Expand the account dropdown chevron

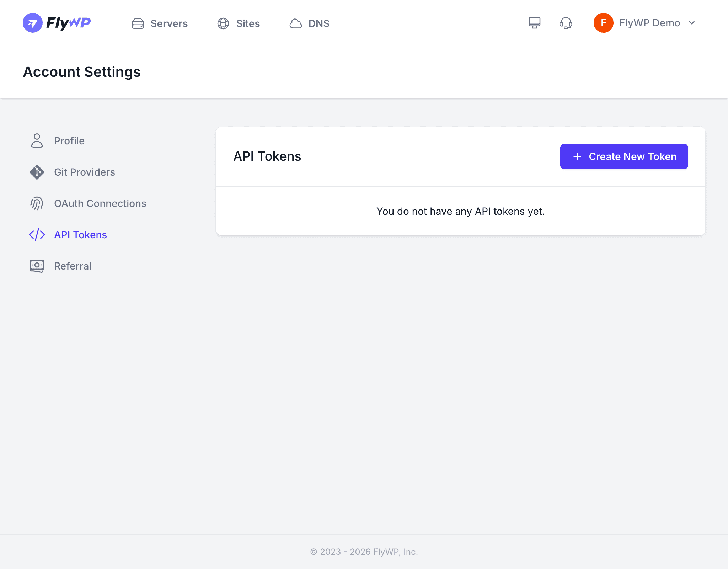point(692,23)
